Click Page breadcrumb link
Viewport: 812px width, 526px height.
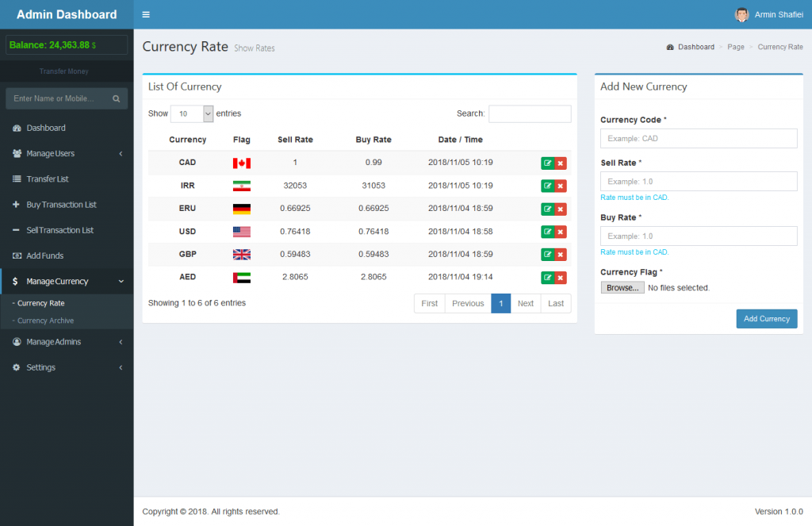pyautogui.click(x=735, y=47)
